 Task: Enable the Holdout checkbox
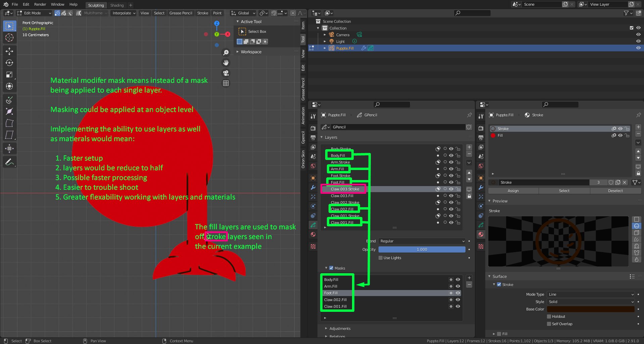(549, 317)
